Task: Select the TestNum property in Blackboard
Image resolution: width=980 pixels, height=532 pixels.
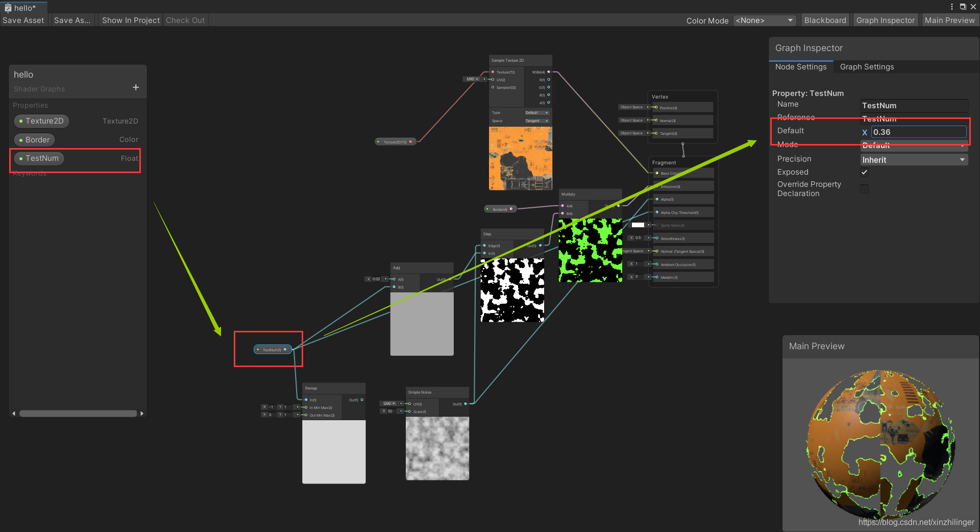Action: coord(39,158)
